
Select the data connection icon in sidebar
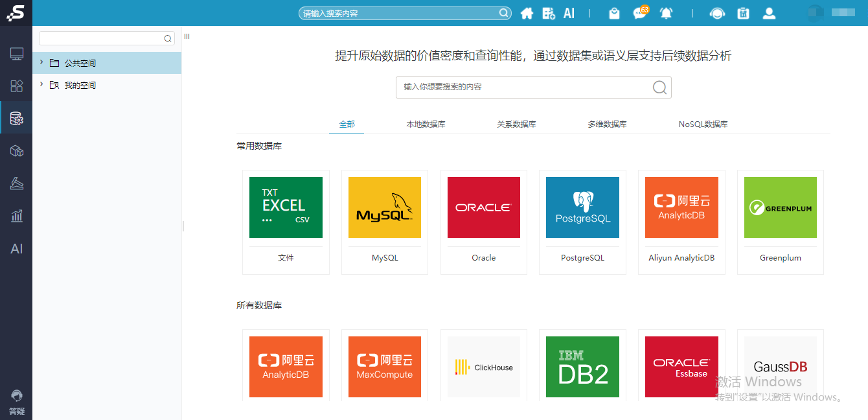coord(17,119)
